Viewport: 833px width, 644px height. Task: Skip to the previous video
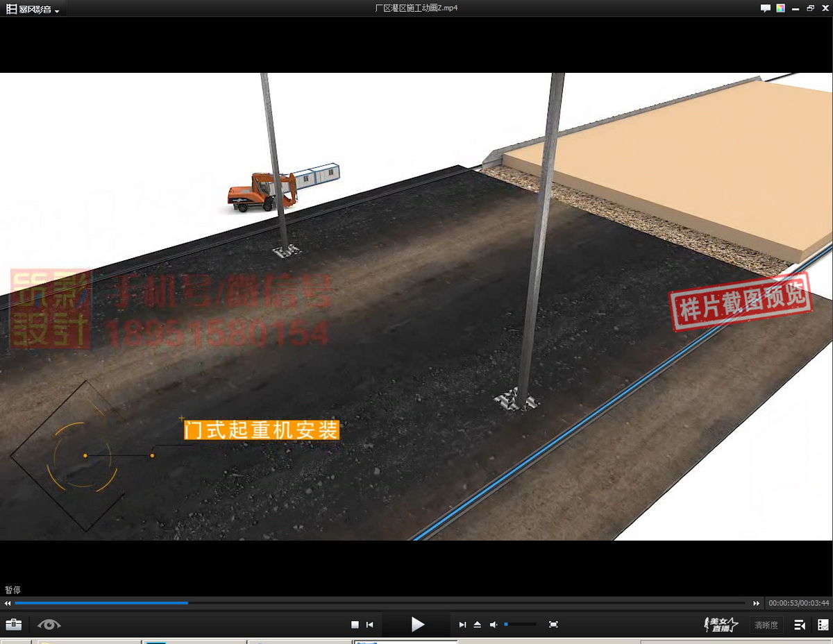(x=370, y=625)
